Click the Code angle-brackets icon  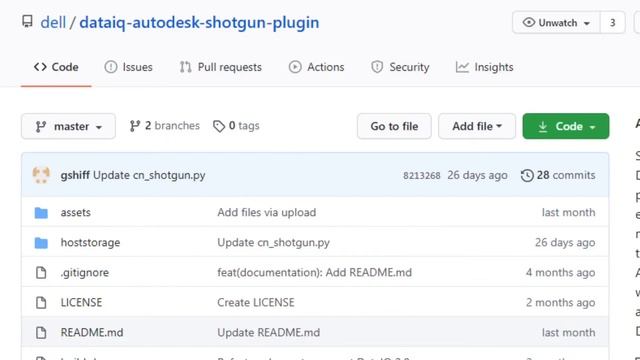[x=40, y=67]
